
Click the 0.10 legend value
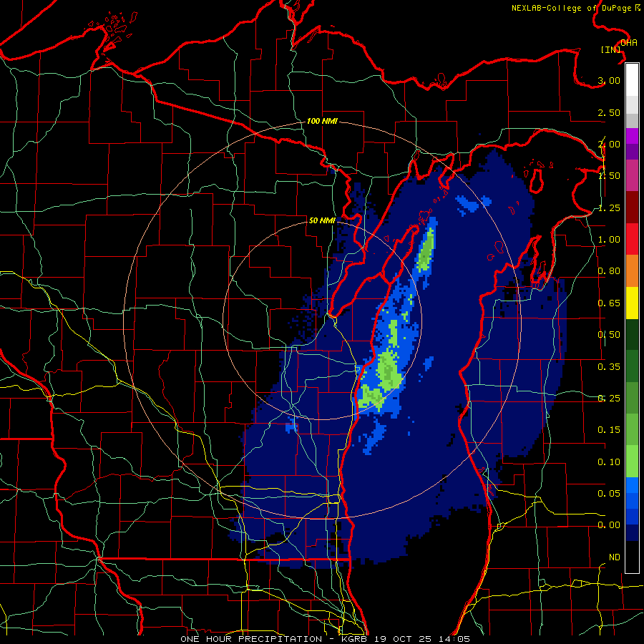[609, 462]
